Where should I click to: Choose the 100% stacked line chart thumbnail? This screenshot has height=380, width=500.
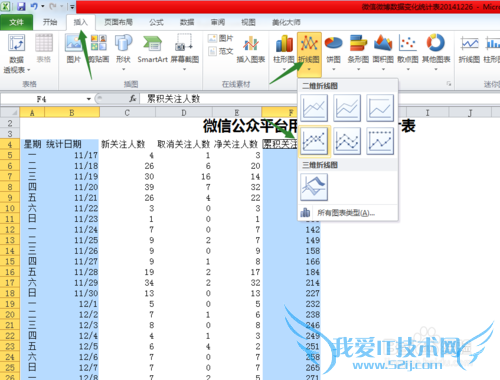click(380, 108)
